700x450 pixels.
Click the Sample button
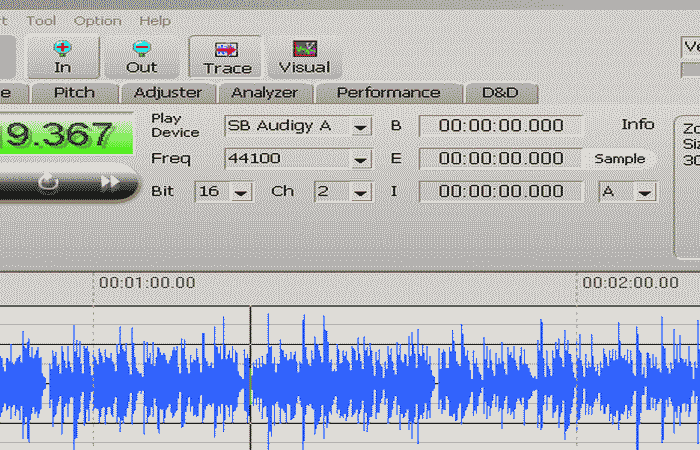[x=619, y=159]
